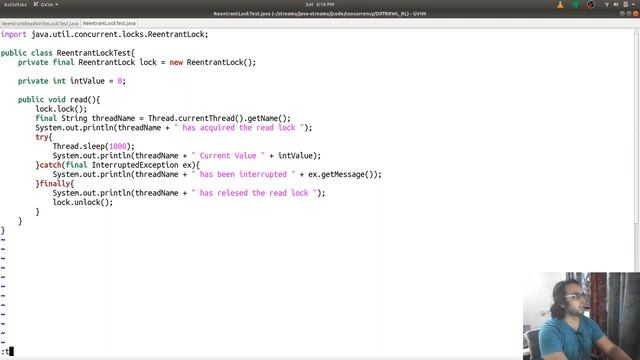The height and width of the screenshot is (360, 640).
Task: Maximize the GVim window
Action: (629, 13)
